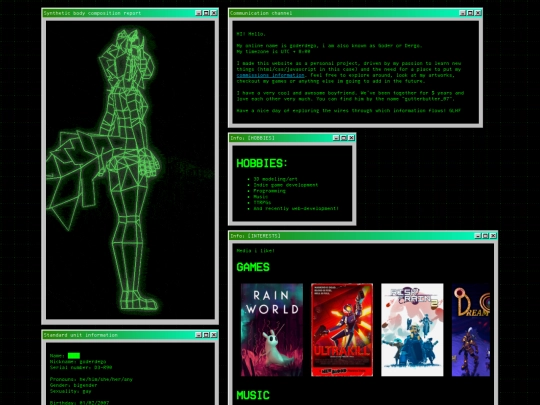
Task: Click the redacted green Name block
Action: (x=74, y=356)
